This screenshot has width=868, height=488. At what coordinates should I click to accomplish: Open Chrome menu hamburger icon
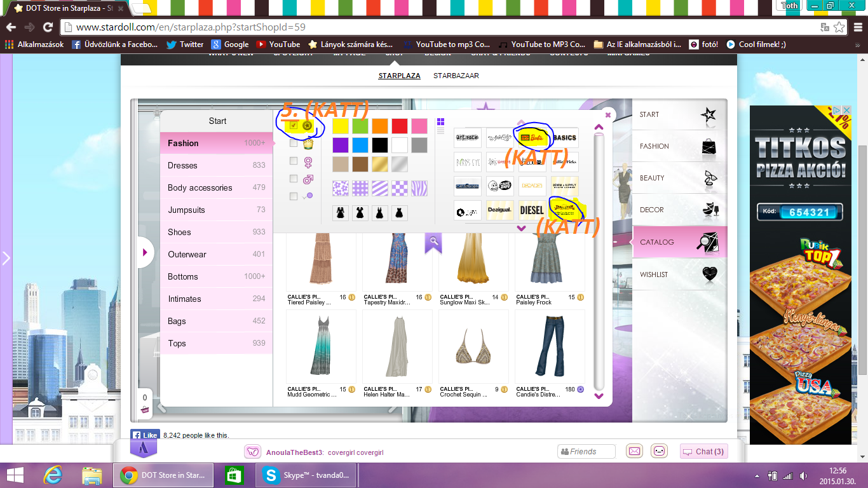(x=857, y=27)
